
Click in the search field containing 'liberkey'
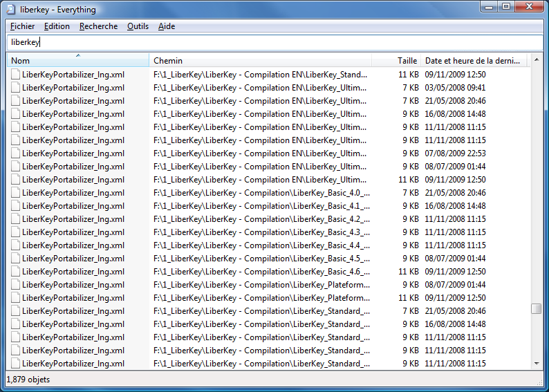click(x=275, y=42)
